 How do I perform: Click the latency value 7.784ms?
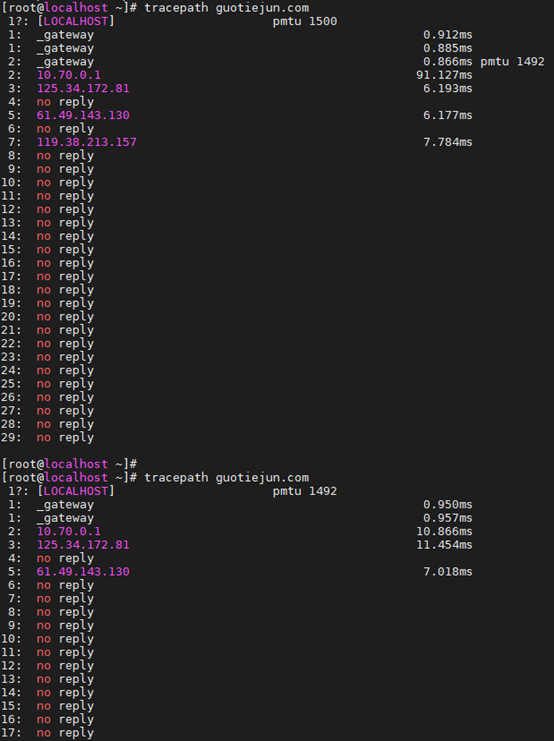coord(448,142)
